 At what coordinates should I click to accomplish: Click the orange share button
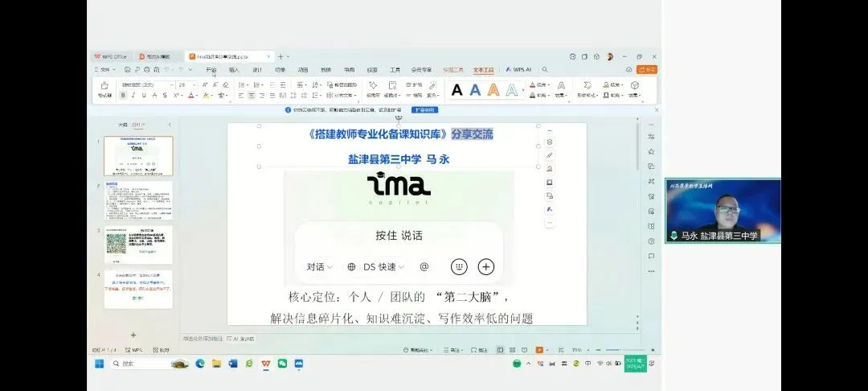pyautogui.click(x=646, y=70)
